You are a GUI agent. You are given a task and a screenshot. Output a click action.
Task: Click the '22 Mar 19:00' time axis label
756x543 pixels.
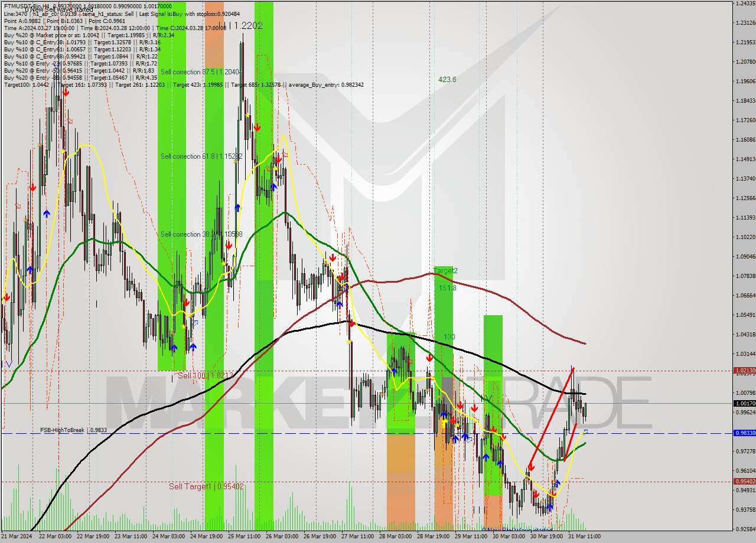pyautogui.click(x=93, y=537)
